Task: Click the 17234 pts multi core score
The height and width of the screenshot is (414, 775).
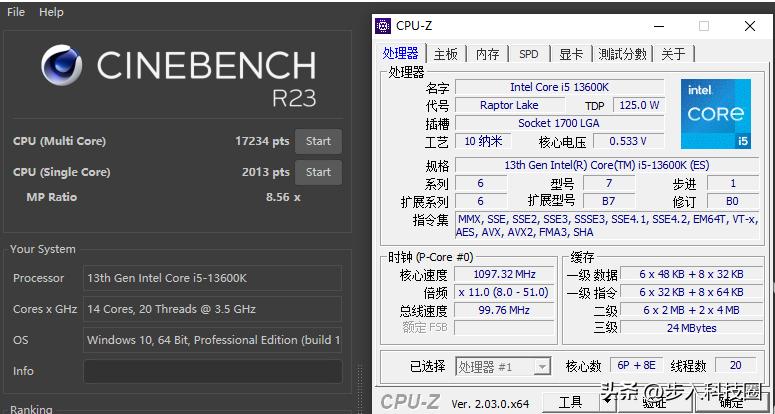Action: coord(262,141)
